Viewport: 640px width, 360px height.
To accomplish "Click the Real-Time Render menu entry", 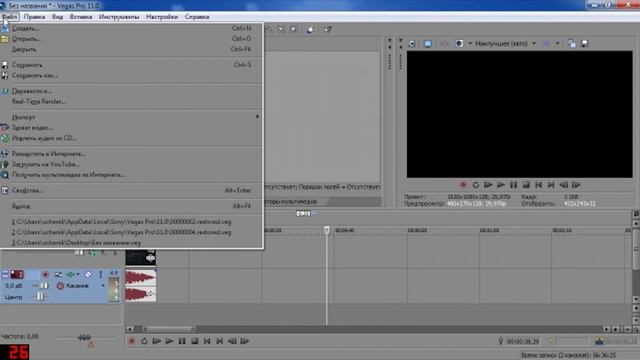I will [131, 102].
